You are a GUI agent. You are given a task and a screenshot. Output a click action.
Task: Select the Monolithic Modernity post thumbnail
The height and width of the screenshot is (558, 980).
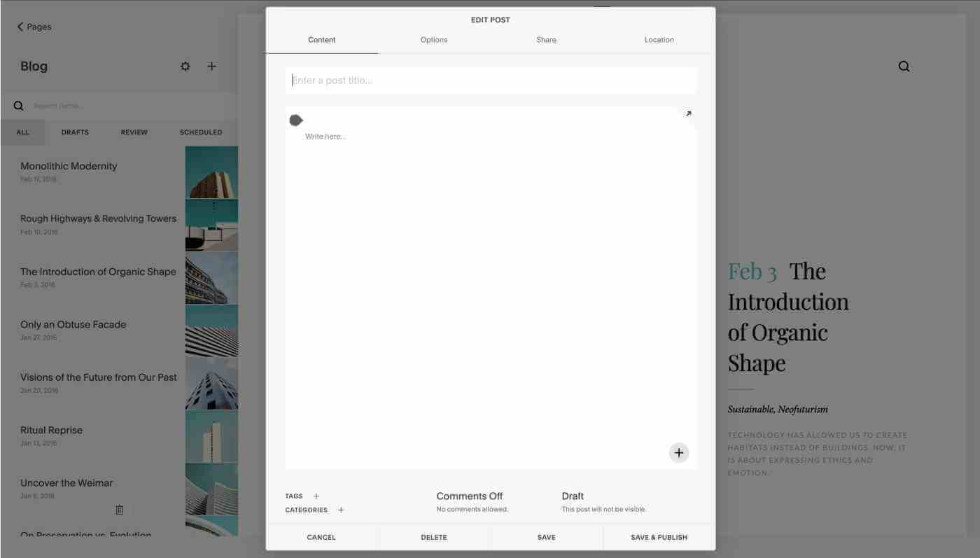click(211, 170)
